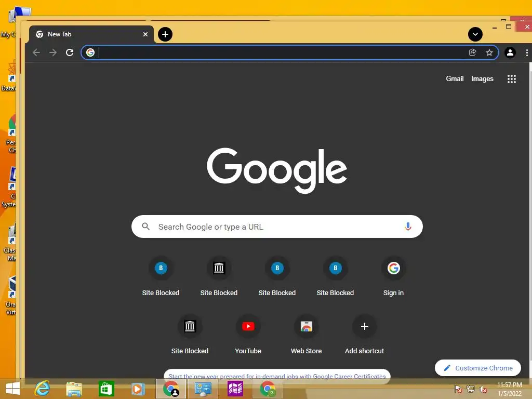This screenshot has width=532, height=399.
Task: Open the Google apps grid
Action: pyautogui.click(x=512, y=79)
